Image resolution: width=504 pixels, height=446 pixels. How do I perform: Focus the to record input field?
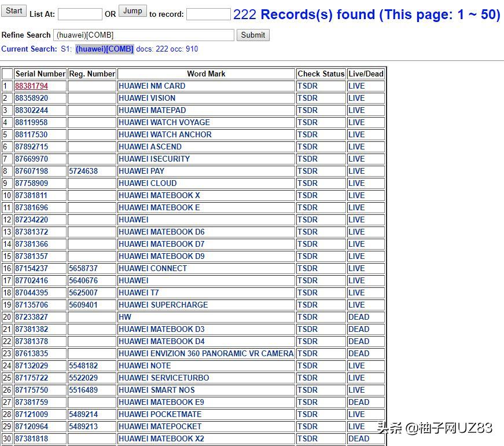click(x=208, y=14)
